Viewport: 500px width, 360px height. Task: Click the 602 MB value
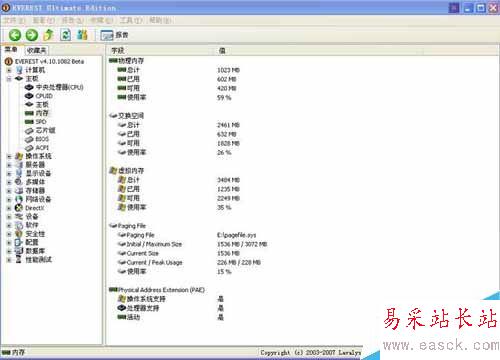(x=227, y=79)
